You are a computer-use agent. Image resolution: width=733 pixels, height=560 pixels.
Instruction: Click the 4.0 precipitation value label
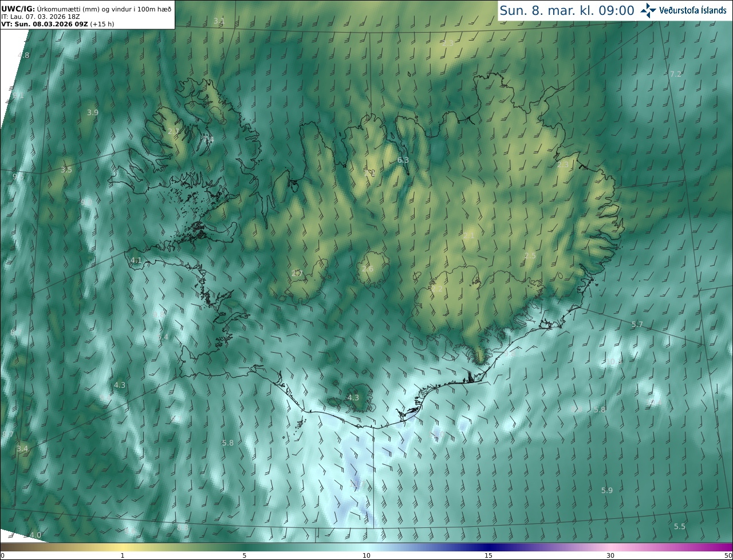(x=36, y=535)
